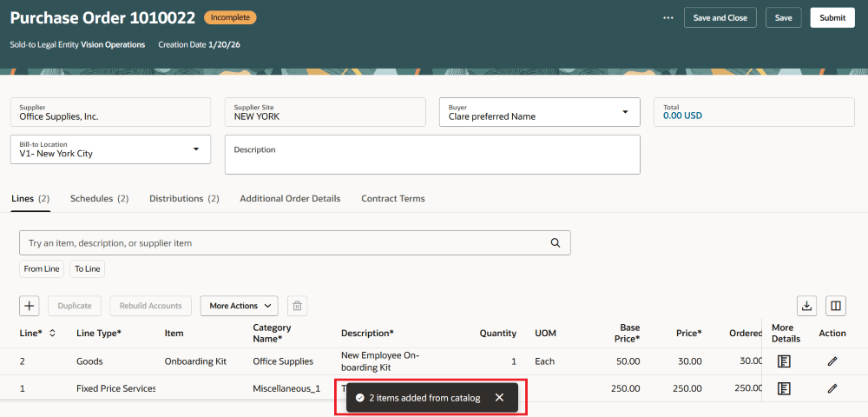868x417 pixels.
Task: Click New Employee On-boarding Kit description
Action: (380, 361)
